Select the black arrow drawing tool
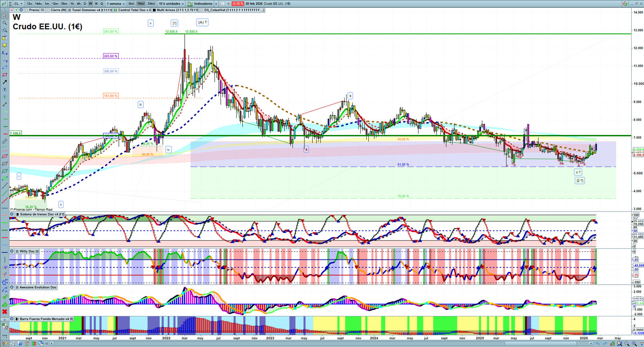Viewport: 644px width, 347px height. 4,82
